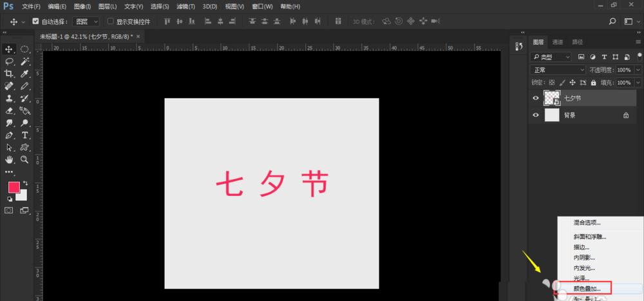Choose 混合选项... from the context menu

pyautogui.click(x=587, y=222)
